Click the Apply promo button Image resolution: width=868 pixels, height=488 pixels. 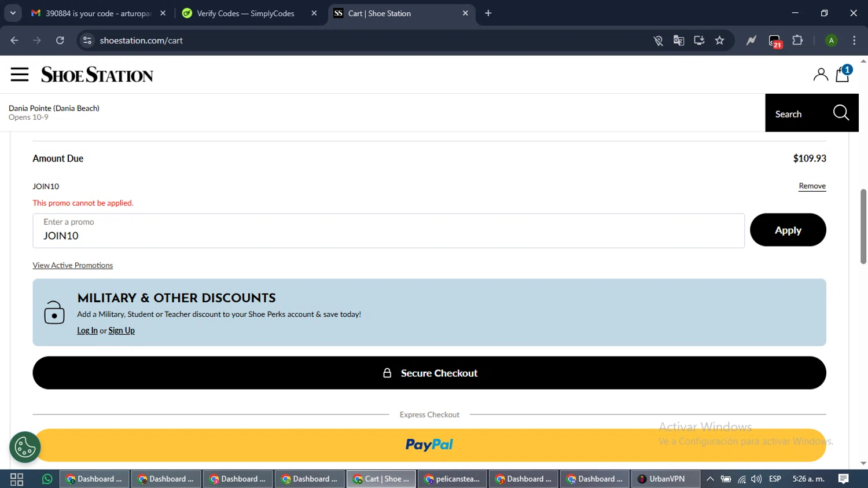[788, 230]
